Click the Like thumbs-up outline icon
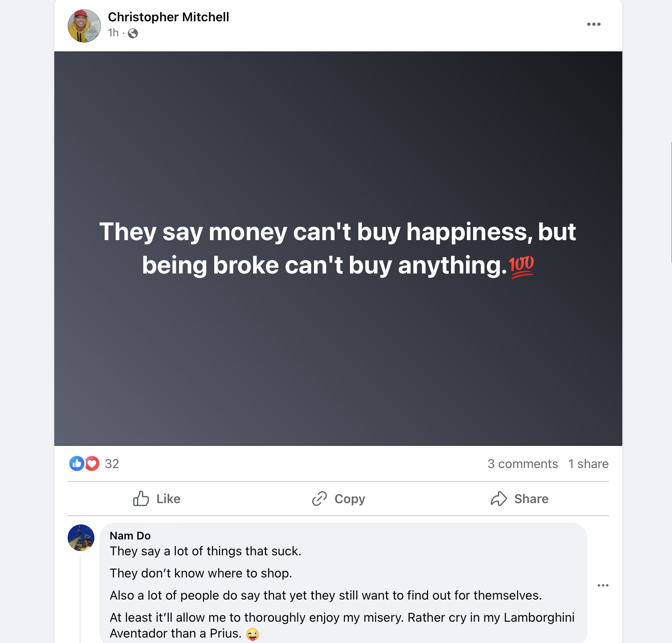This screenshot has width=672, height=643. [x=141, y=499]
